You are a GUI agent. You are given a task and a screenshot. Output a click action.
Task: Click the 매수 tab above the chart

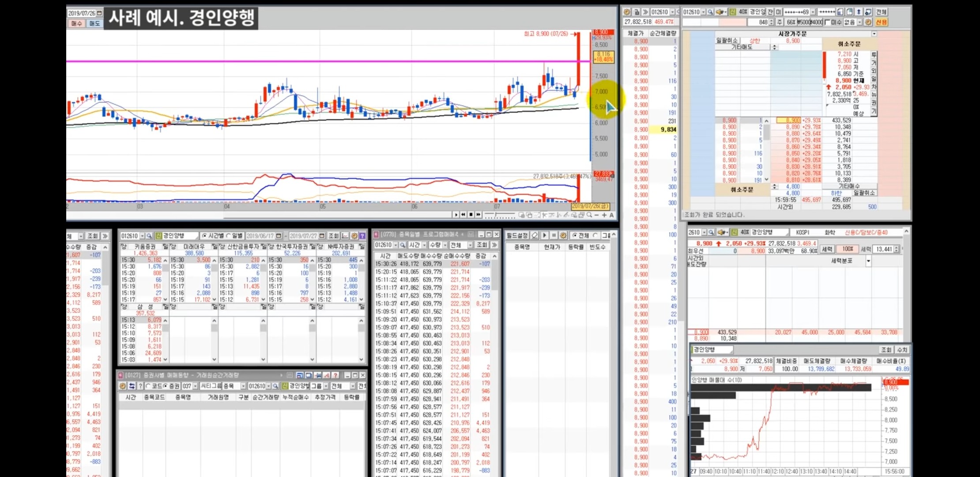(x=76, y=23)
